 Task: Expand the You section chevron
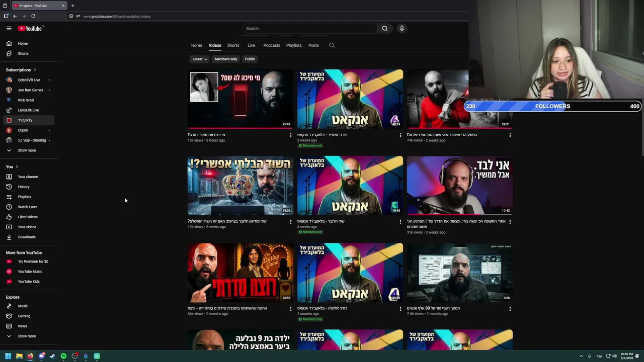tap(17, 167)
